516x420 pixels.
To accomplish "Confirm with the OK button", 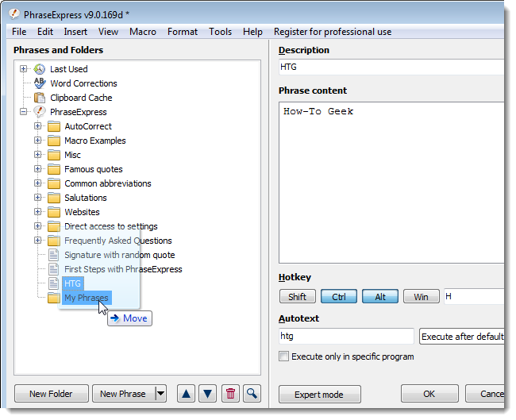I will pos(429,393).
